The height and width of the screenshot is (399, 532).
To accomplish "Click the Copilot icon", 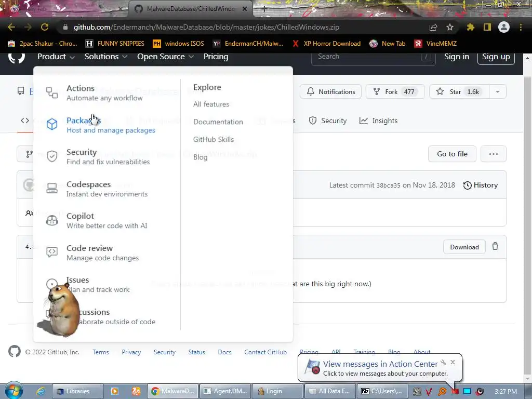I will [52, 220].
